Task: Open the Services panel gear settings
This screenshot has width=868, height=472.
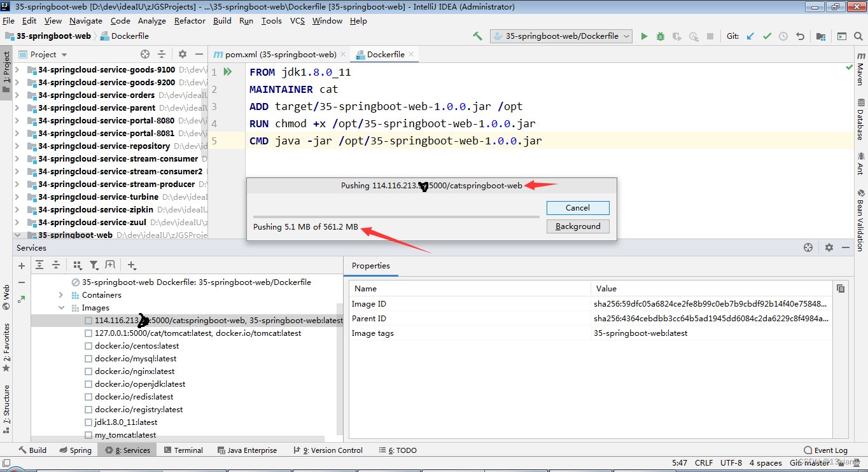Action: point(829,247)
